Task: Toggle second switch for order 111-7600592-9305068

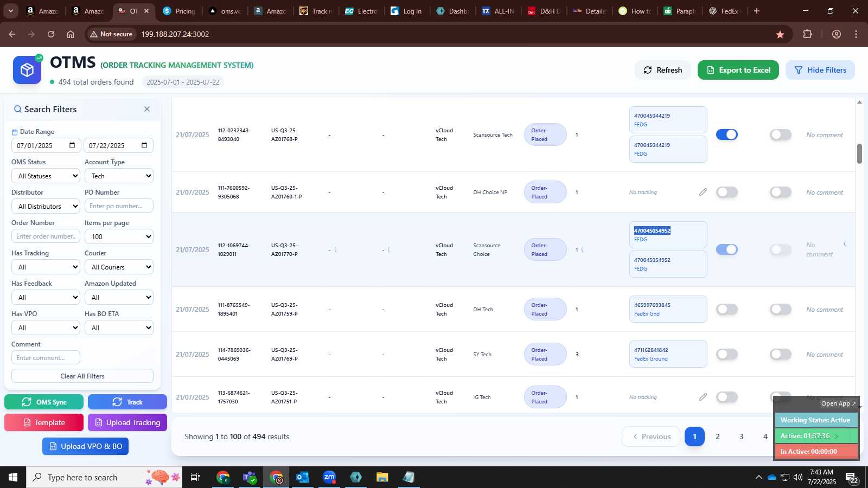Action: click(x=781, y=192)
